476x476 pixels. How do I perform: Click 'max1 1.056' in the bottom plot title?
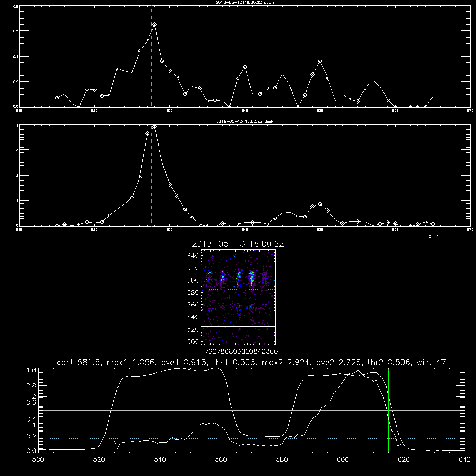click(x=131, y=362)
